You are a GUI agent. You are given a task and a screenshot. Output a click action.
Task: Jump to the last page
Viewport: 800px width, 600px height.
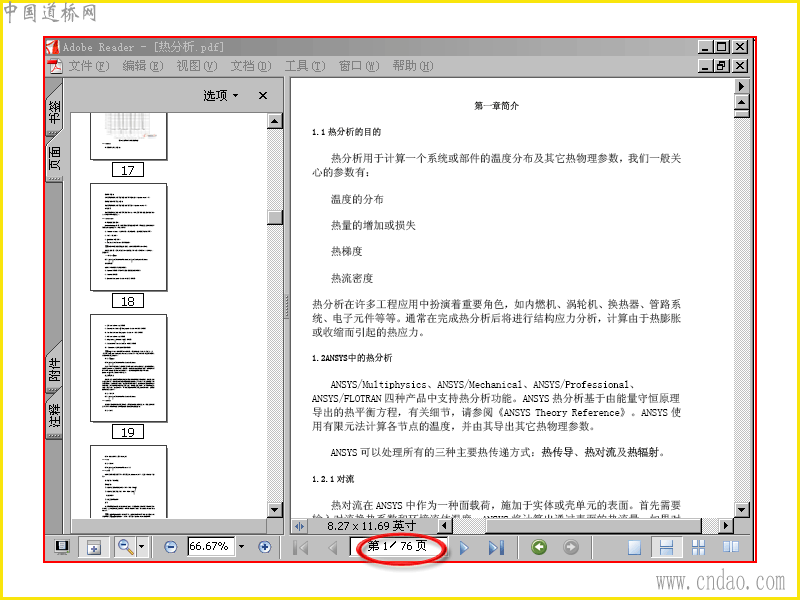click(x=496, y=547)
